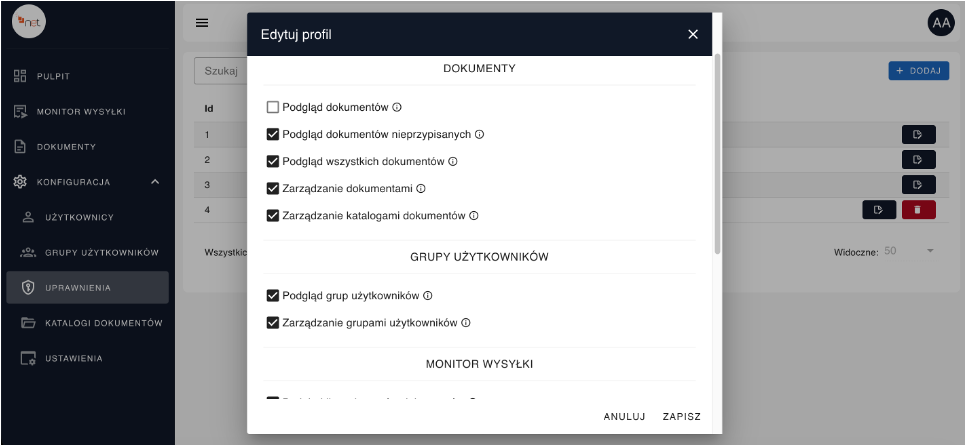Open Monitor wysyłki in the sidebar
The width and height of the screenshot is (966, 446).
pyautogui.click(x=81, y=111)
